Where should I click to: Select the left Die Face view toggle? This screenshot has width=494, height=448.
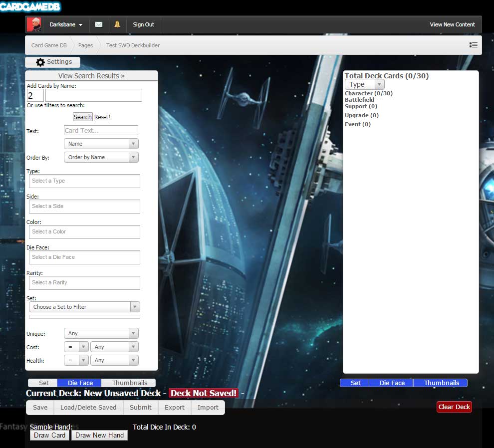point(80,383)
